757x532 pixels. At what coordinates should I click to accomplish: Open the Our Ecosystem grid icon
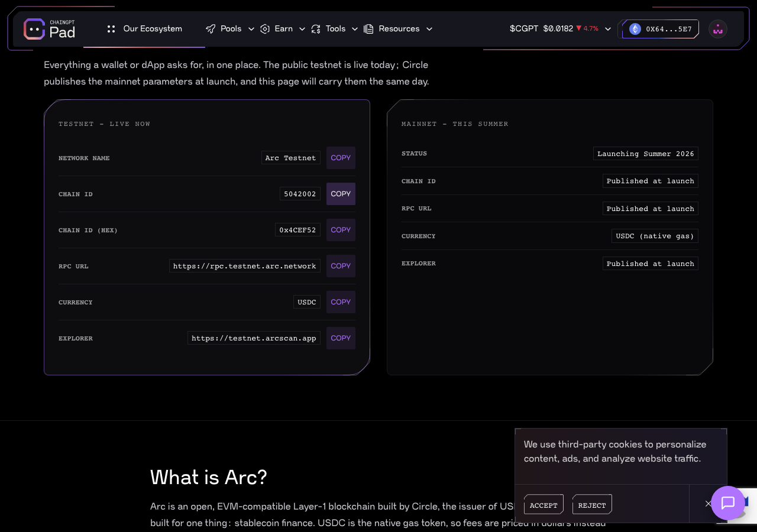click(111, 29)
